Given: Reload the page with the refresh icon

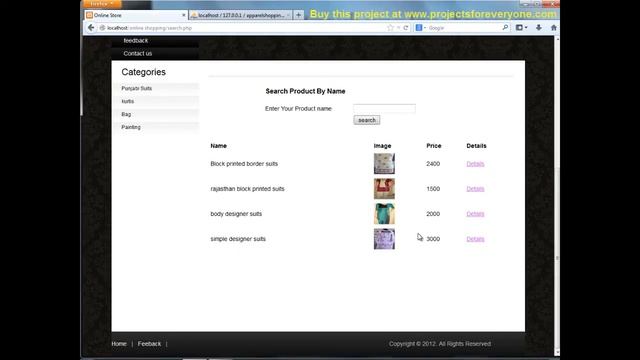Looking at the screenshot, I should pos(406,28).
